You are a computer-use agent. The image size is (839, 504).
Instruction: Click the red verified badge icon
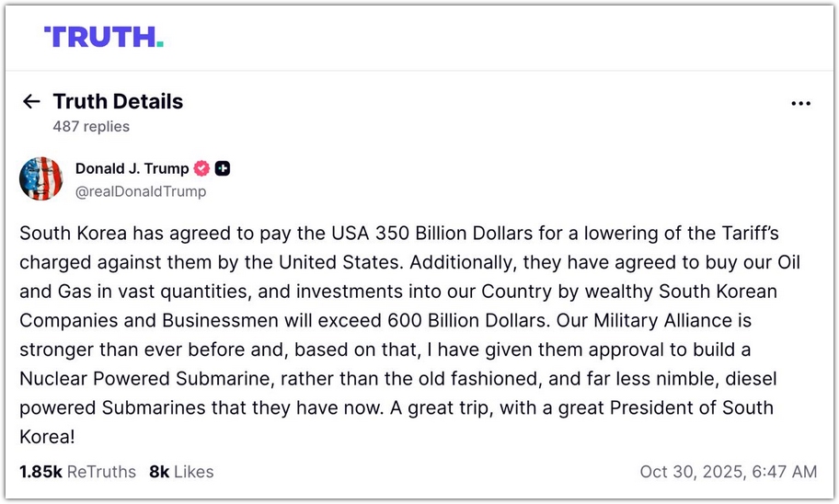(201, 168)
